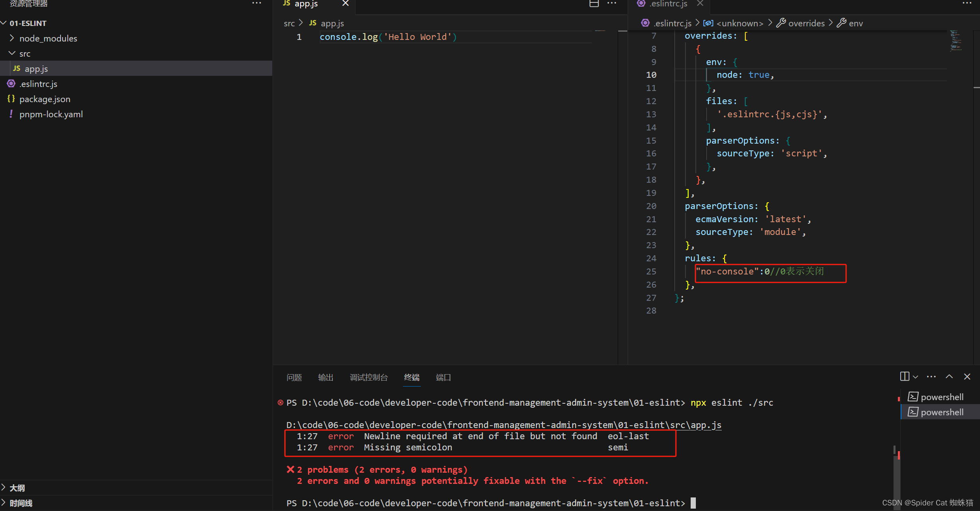Split the terminal with the split icon
Image resolution: width=980 pixels, height=511 pixels.
click(905, 377)
